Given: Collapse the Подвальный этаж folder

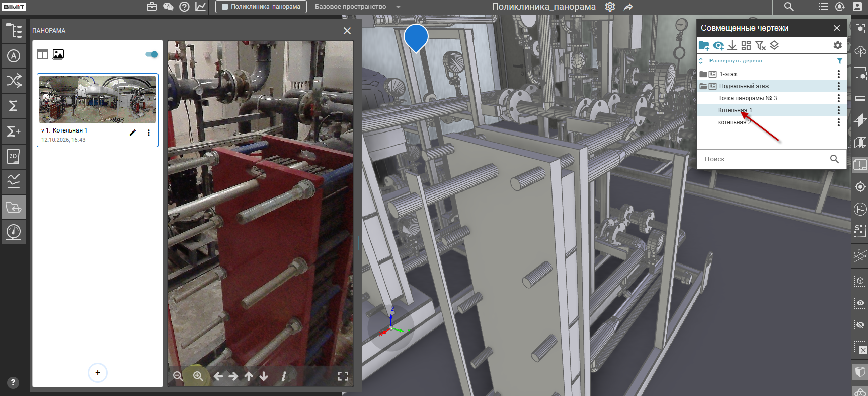Looking at the screenshot, I should pyautogui.click(x=703, y=86).
